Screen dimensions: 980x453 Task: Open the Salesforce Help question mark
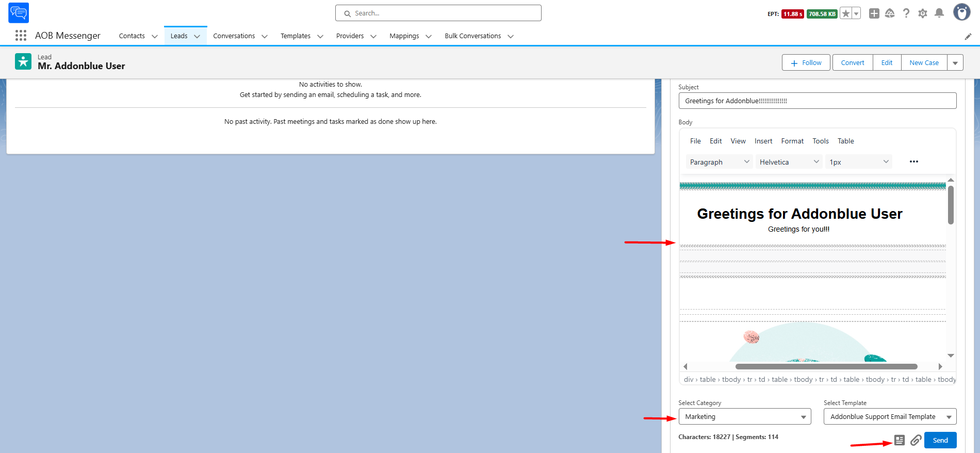click(x=906, y=13)
